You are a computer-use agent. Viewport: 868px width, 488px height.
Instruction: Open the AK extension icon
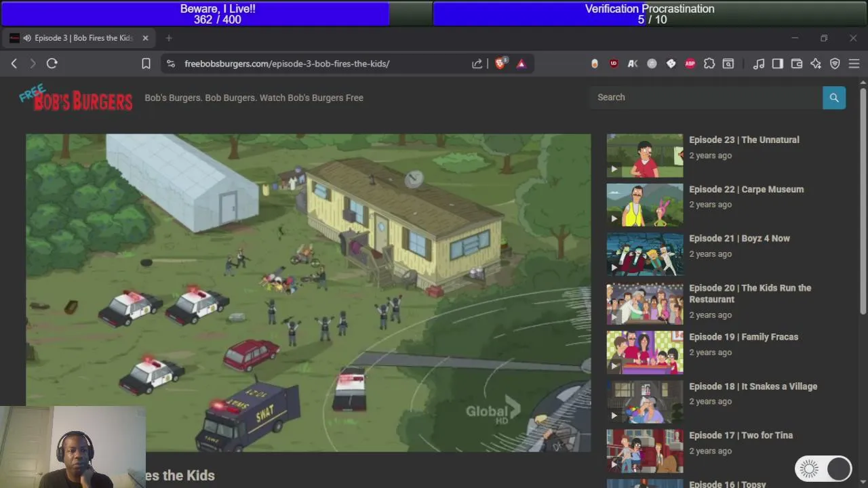click(x=633, y=63)
